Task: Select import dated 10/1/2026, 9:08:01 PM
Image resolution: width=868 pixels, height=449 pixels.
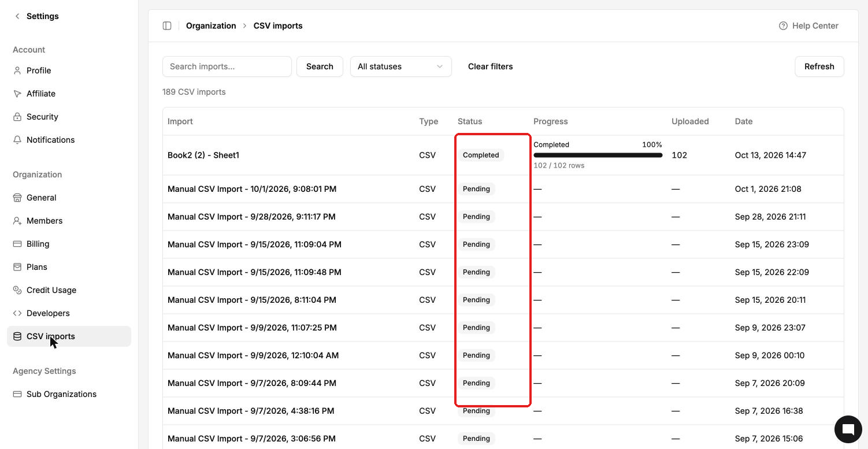Action: pyautogui.click(x=252, y=189)
